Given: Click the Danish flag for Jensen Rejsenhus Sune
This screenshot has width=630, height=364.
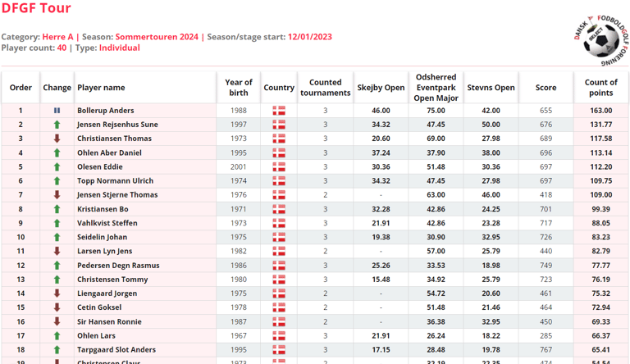Looking at the screenshot, I should [x=279, y=125].
